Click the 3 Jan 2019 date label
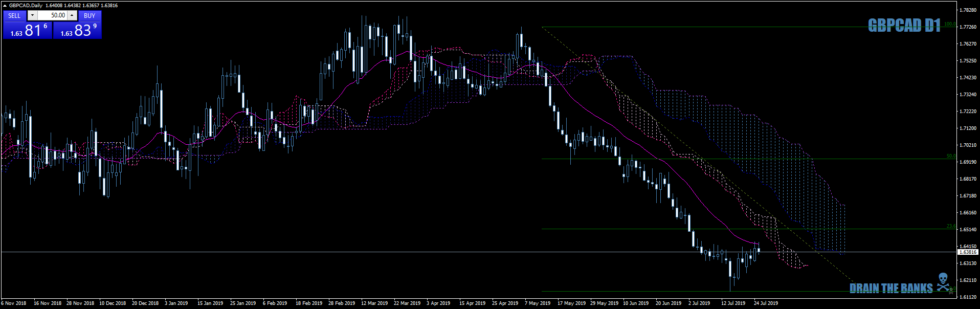Viewport: 980px width, 309px height. click(176, 303)
